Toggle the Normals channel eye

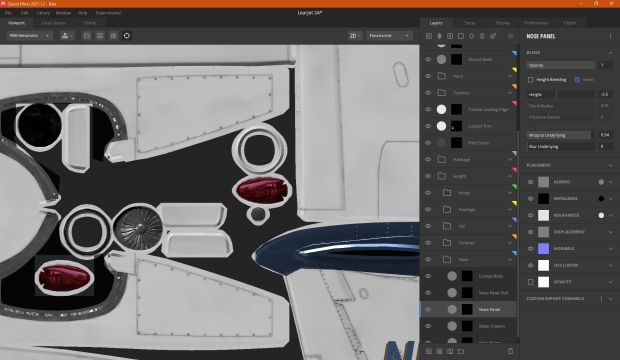[531, 248]
